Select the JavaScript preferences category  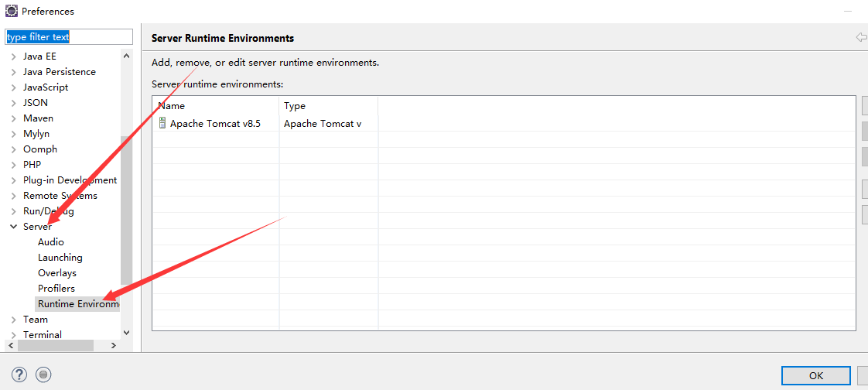[46, 87]
